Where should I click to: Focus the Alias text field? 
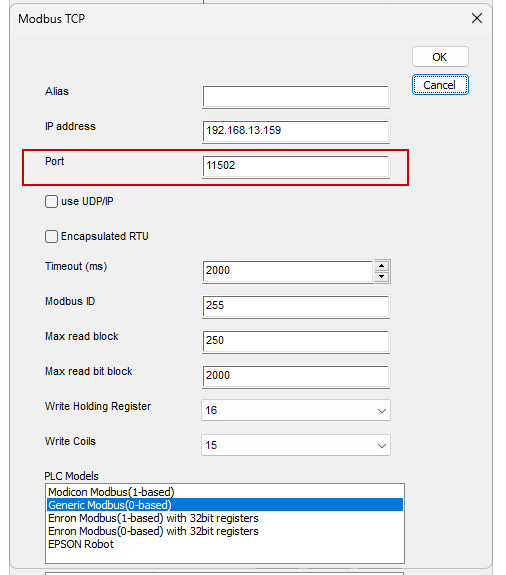296,97
